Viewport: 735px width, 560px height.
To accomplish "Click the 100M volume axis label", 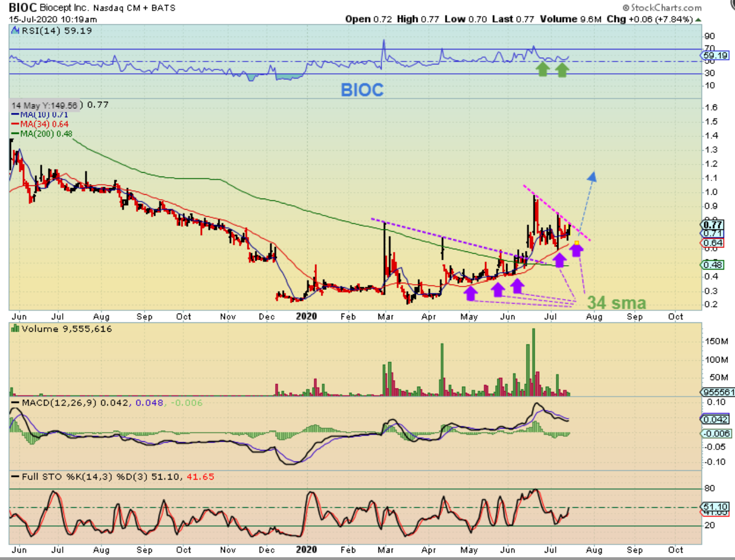I will [717, 360].
